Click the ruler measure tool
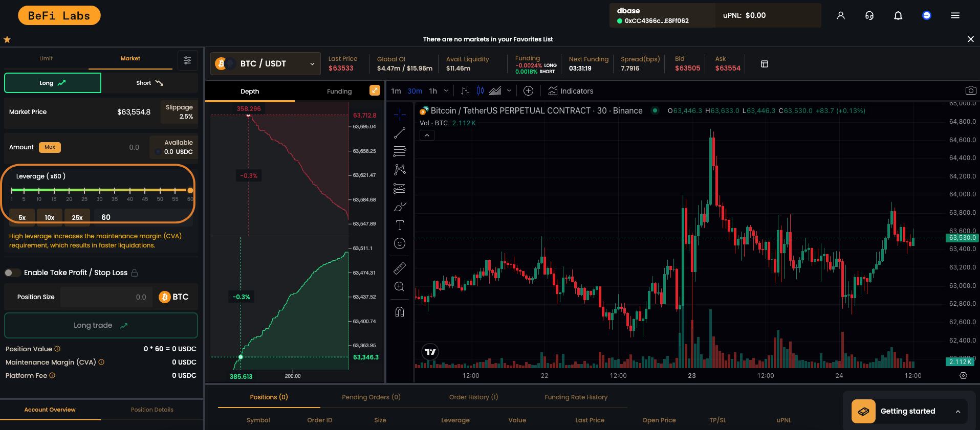 [400, 268]
